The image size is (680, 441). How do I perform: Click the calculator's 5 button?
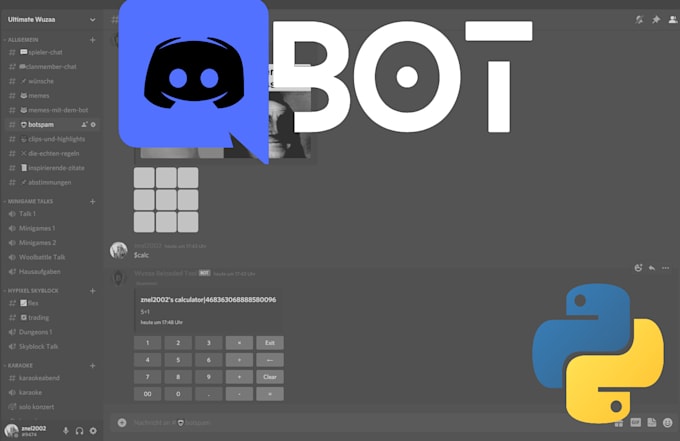click(x=178, y=360)
